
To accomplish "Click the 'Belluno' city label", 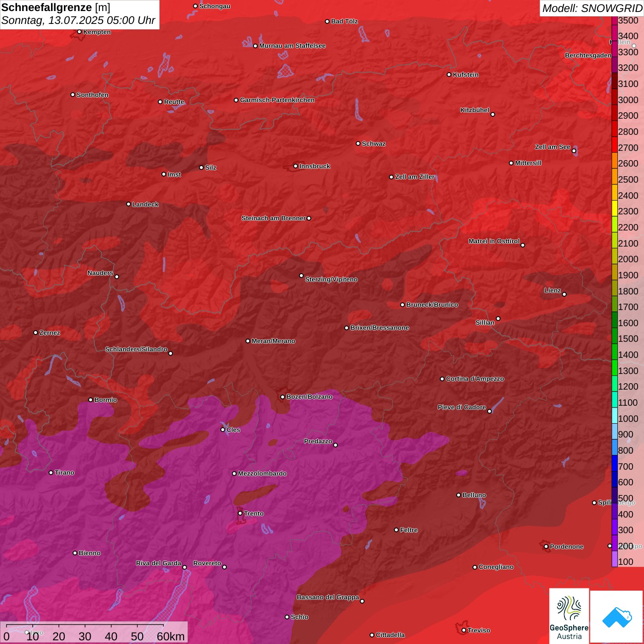I will point(474,495).
